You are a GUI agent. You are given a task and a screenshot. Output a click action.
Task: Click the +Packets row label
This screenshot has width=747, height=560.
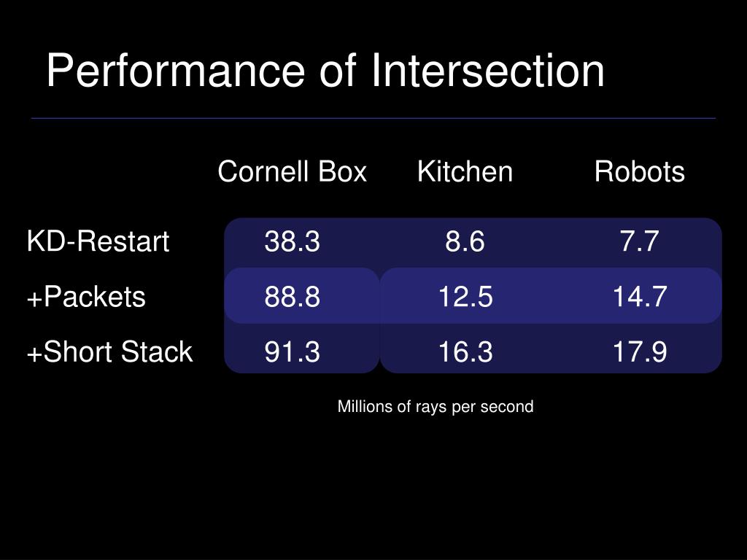pos(86,297)
